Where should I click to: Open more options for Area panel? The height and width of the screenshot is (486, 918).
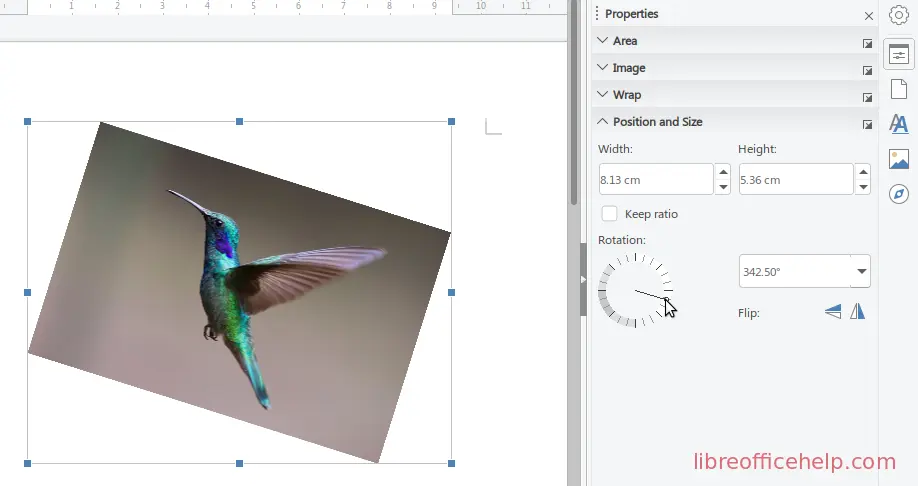pyautogui.click(x=867, y=43)
